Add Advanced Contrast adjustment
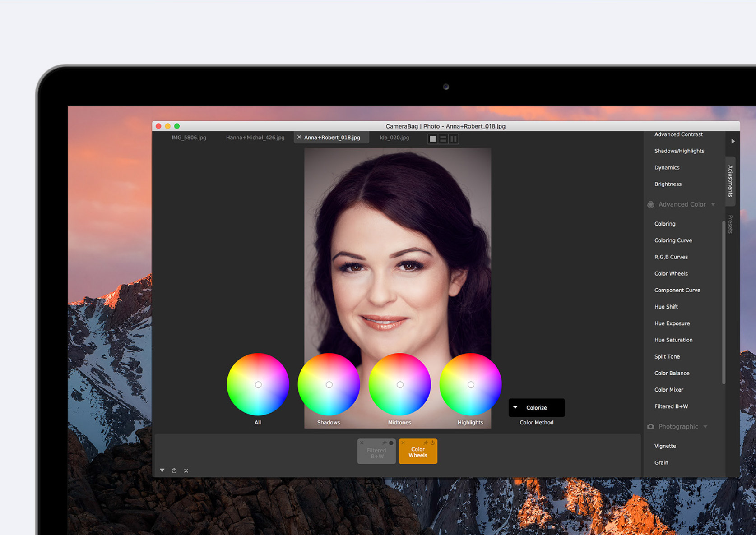This screenshot has height=535, width=756. coord(678,134)
